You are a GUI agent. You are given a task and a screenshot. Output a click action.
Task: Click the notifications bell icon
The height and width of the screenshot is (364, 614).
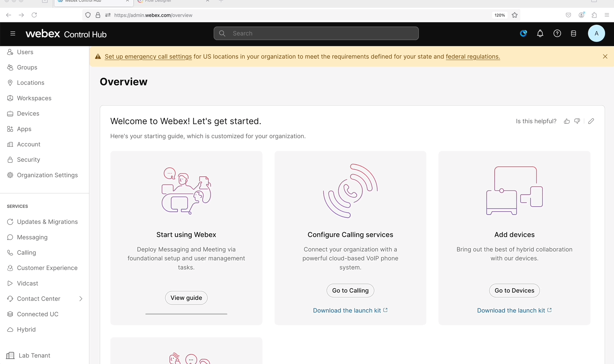click(x=540, y=33)
